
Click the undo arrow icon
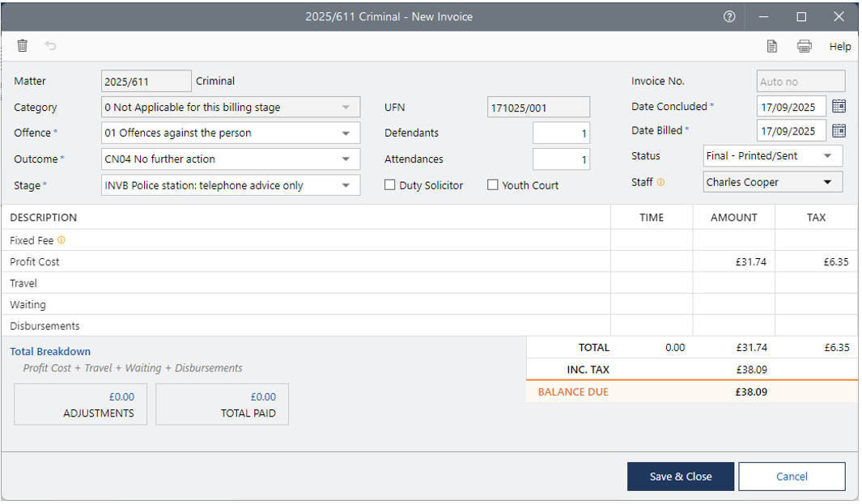51,46
